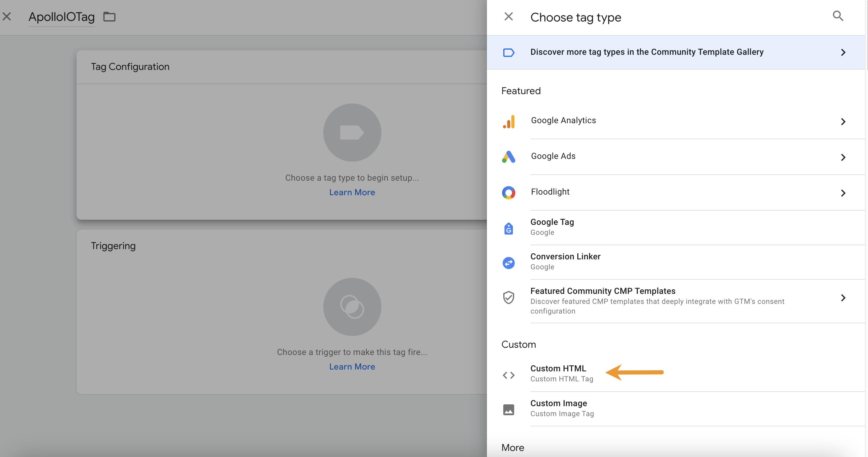Click the folder icon next to ApolloIOTag
The image size is (868, 457).
109,17
